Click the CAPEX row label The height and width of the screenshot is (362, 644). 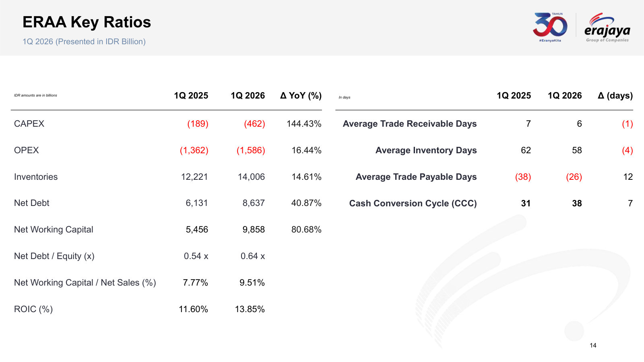(29, 124)
